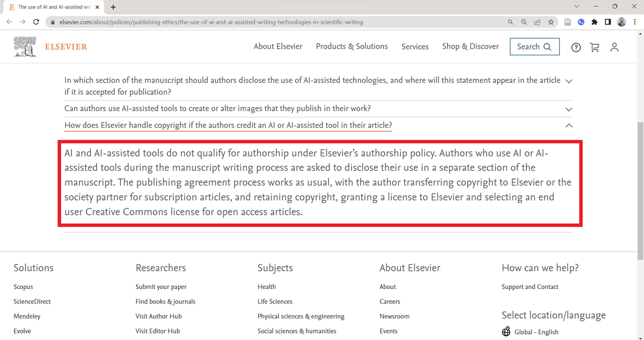Open the Life Sciences link
644x340 pixels.
tap(275, 301)
